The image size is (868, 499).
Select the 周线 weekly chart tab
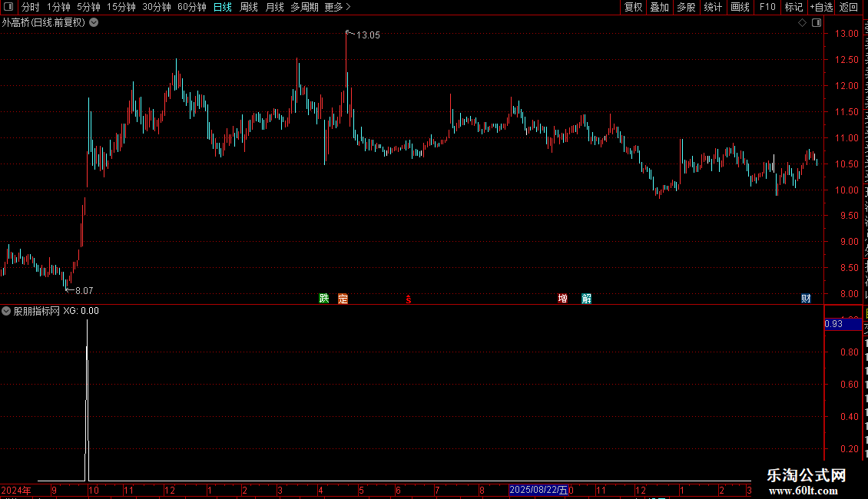(249, 7)
